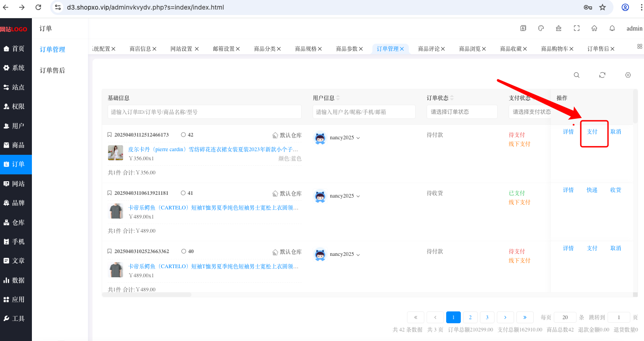Close the 商品评论 tab
The image size is (644, 341).
(443, 49)
